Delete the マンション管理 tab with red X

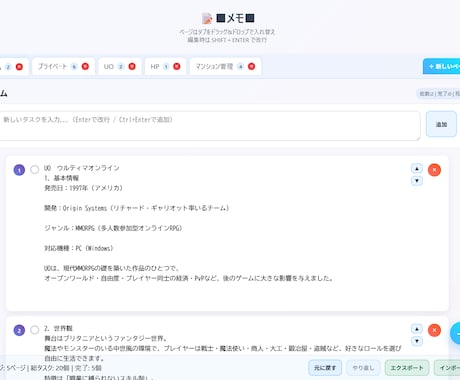pyautogui.click(x=252, y=66)
